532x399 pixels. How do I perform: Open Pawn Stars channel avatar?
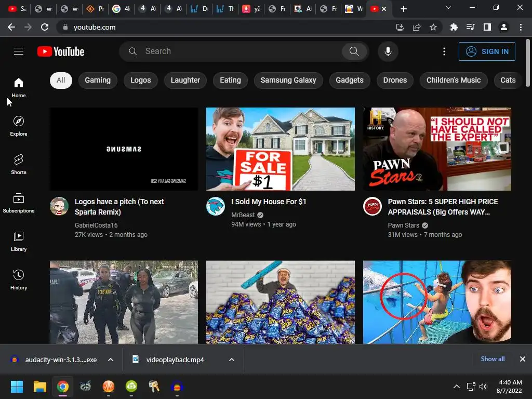click(x=372, y=206)
